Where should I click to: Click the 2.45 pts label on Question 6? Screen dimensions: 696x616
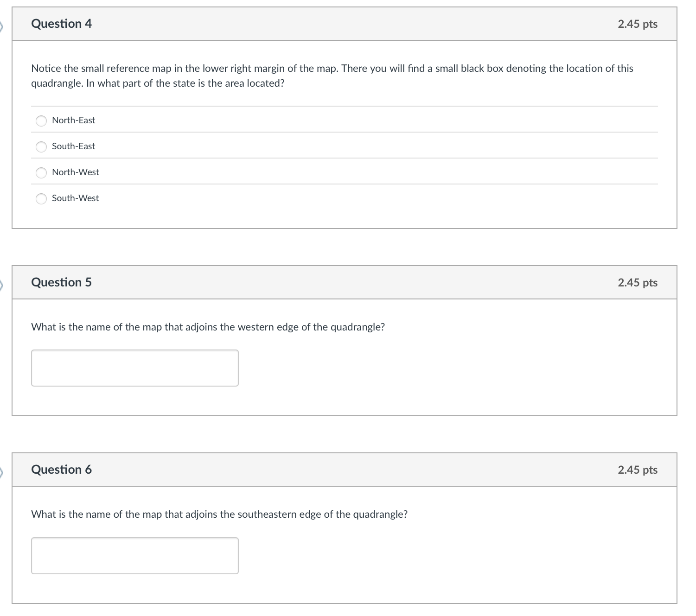(637, 470)
